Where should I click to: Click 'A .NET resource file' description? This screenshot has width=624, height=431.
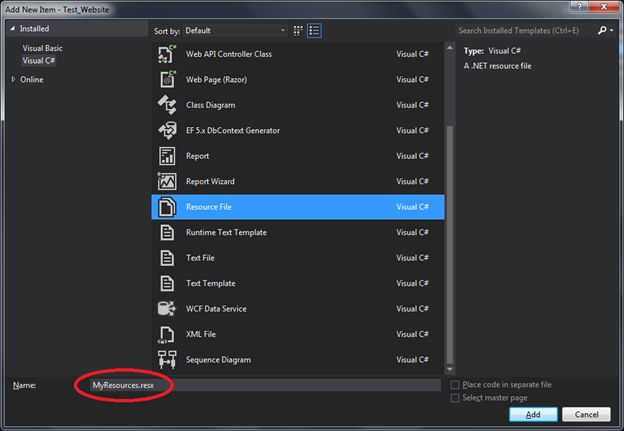497,66
